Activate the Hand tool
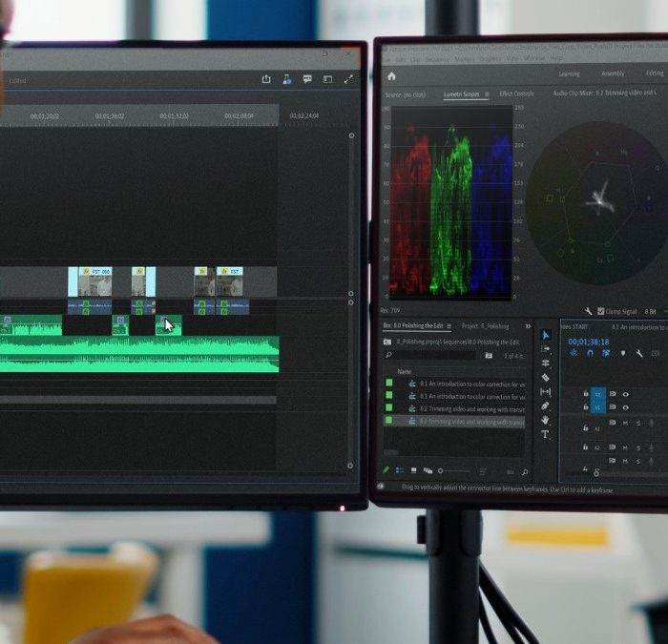The width and height of the screenshot is (668, 644). 545,420
